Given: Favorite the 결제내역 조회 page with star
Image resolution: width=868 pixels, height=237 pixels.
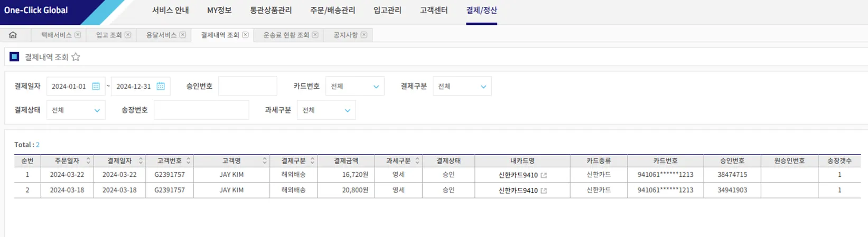Looking at the screenshot, I should pos(76,57).
